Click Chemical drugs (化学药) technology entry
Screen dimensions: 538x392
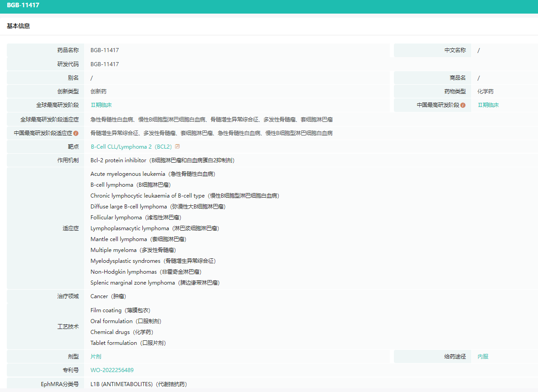pos(122,332)
